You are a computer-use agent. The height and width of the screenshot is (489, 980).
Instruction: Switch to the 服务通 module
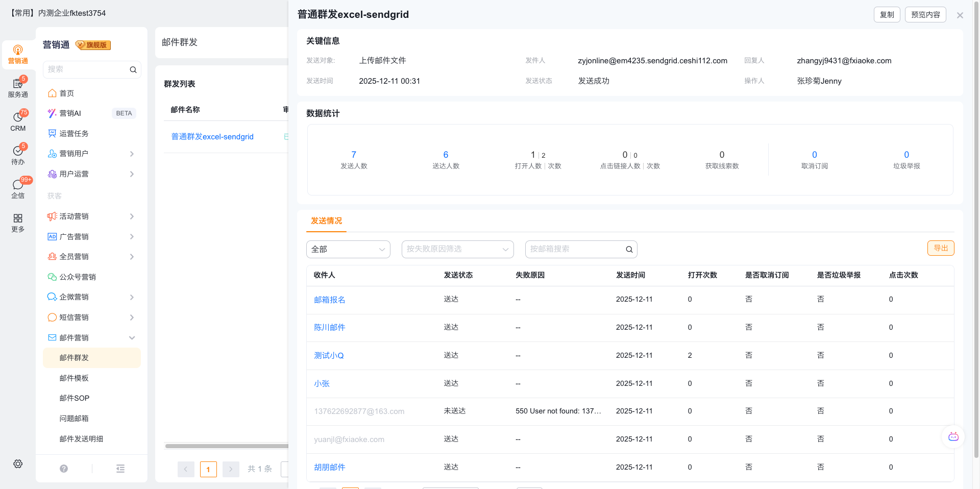click(18, 87)
